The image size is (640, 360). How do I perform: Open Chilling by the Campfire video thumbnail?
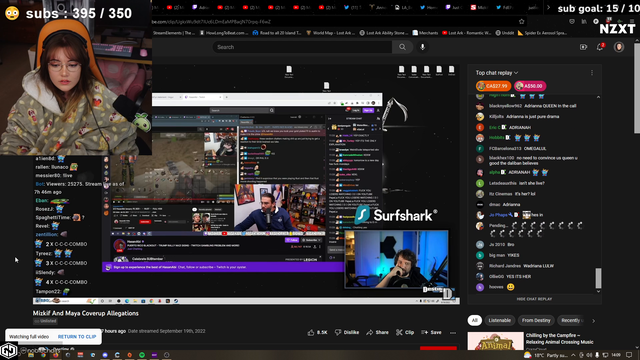495,341
